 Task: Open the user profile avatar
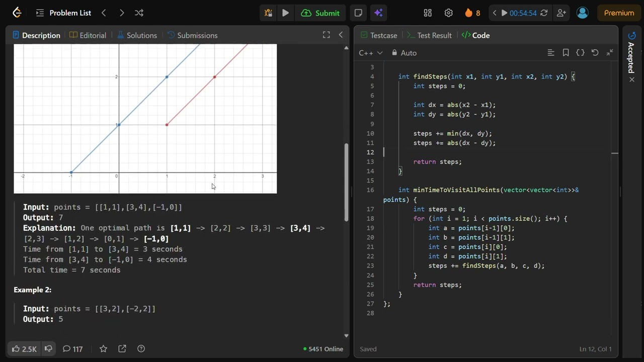coord(583,13)
